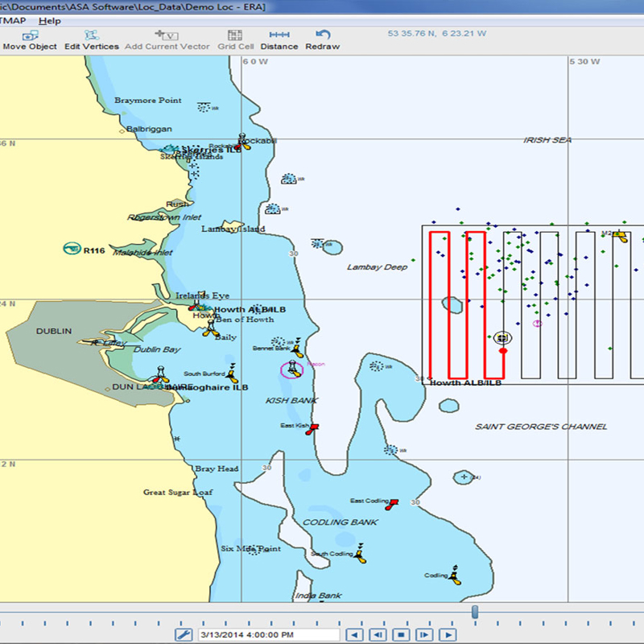Step back one time step
The image size is (644, 644).
coord(377,635)
